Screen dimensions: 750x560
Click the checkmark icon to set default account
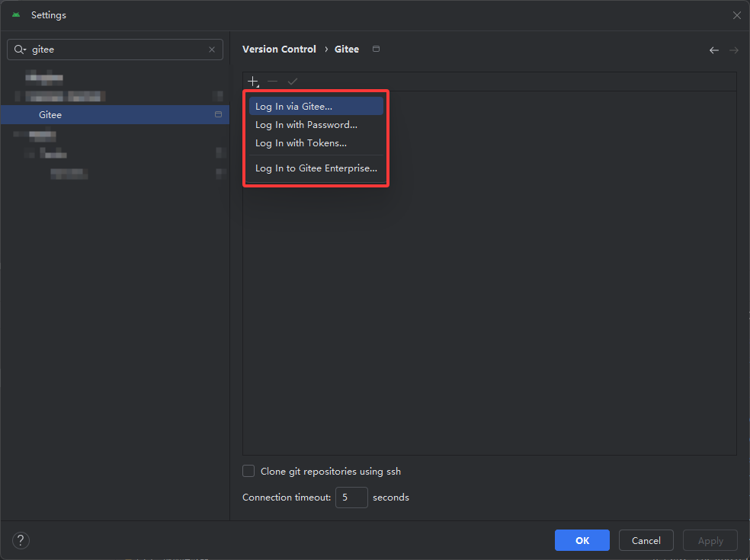pos(293,81)
